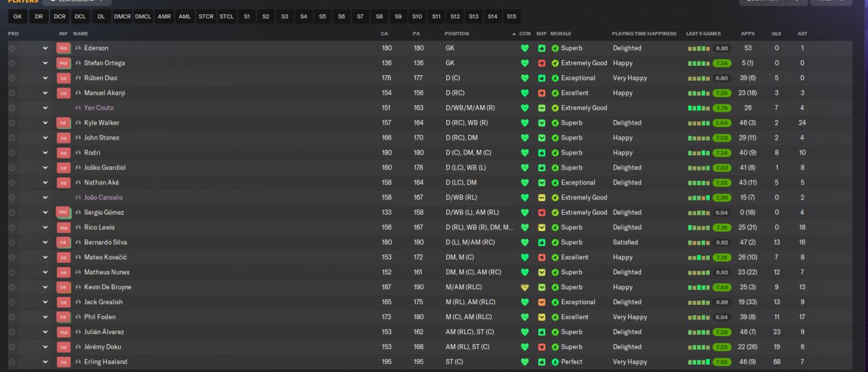Click Erling Haaland's Perfect morale icon
Image resolution: width=868 pixels, height=372 pixels.
click(x=555, y=362)
